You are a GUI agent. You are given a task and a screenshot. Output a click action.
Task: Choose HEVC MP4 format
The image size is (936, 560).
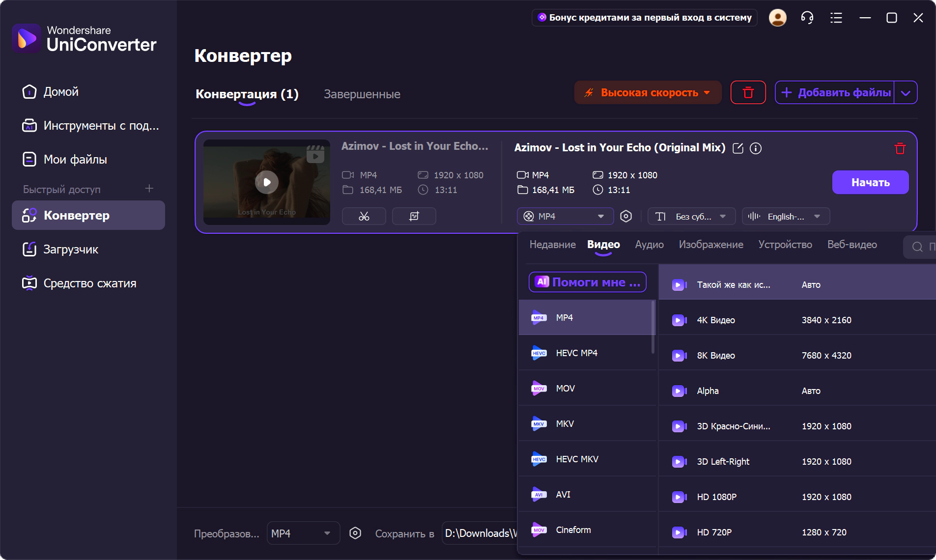(x=587, y=353)
